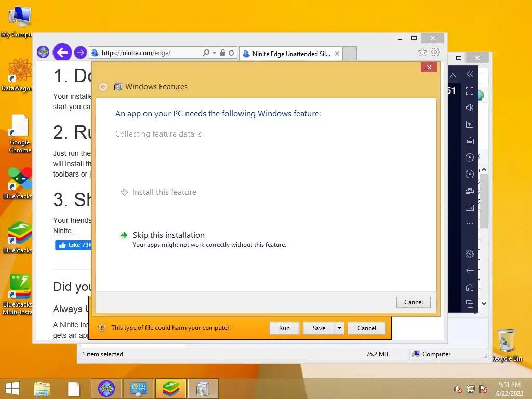Open the Windows Start button

coord(12,389)
